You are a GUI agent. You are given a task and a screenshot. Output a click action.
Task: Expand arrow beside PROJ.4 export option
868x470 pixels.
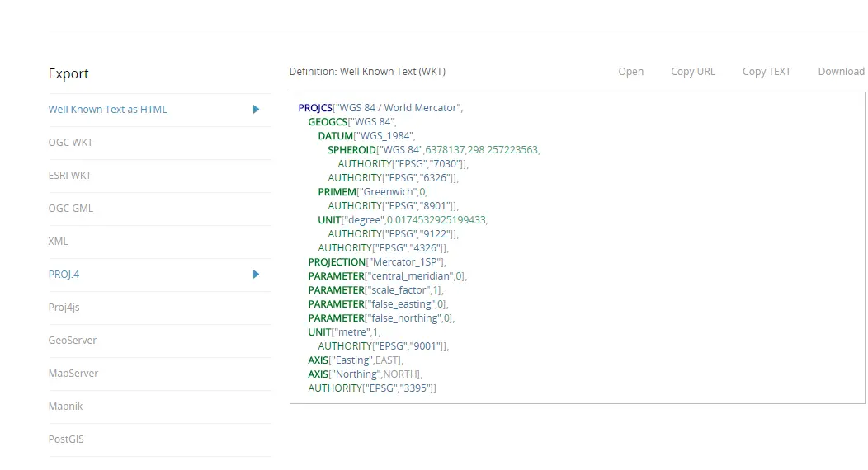click(256, 275)
